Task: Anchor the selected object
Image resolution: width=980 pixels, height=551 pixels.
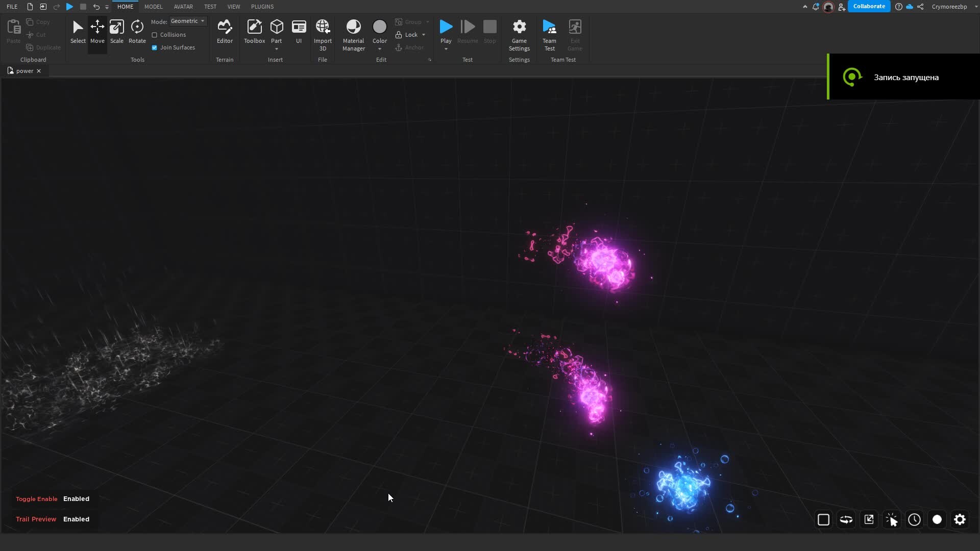Action: pyautogui.click(x=410, y=47)
